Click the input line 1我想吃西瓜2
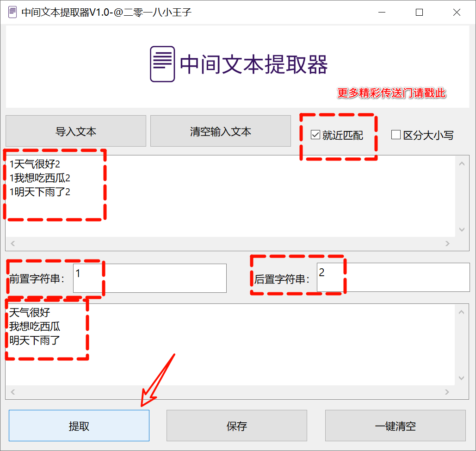 click(x=40, y=178)
